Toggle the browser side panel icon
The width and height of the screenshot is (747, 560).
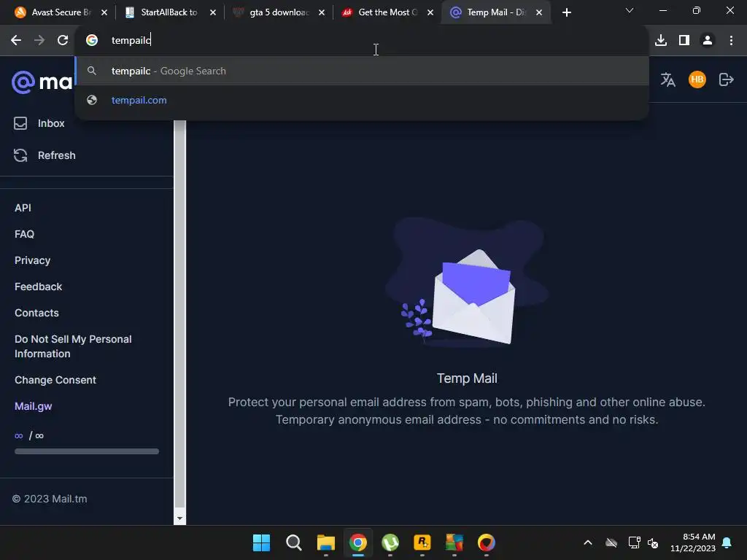(684, 41)
